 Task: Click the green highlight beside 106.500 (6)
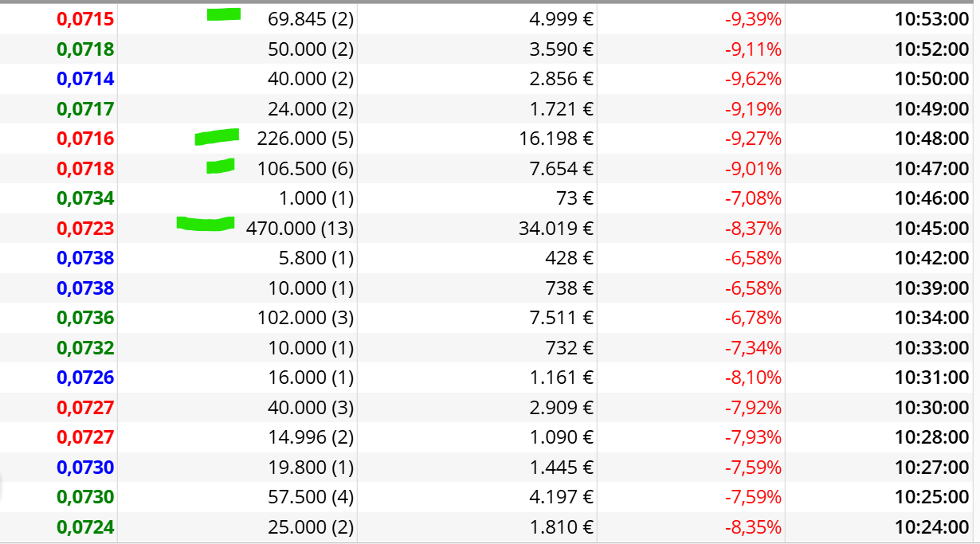[x=220, y=166]
